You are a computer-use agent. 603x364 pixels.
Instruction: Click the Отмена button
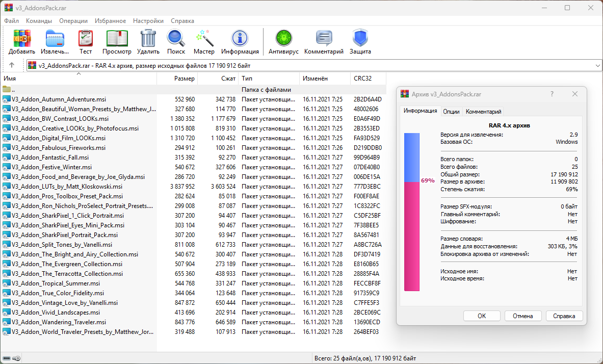point(522,316)
